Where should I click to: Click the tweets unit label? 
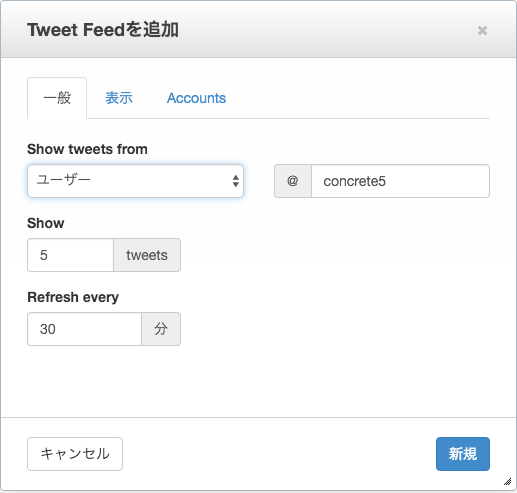point(147,255)
